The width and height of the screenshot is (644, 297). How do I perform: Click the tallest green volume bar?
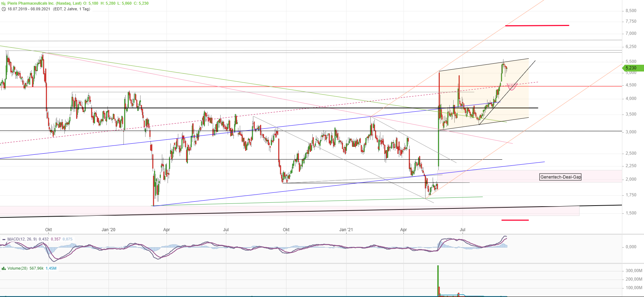coord(438,280)
